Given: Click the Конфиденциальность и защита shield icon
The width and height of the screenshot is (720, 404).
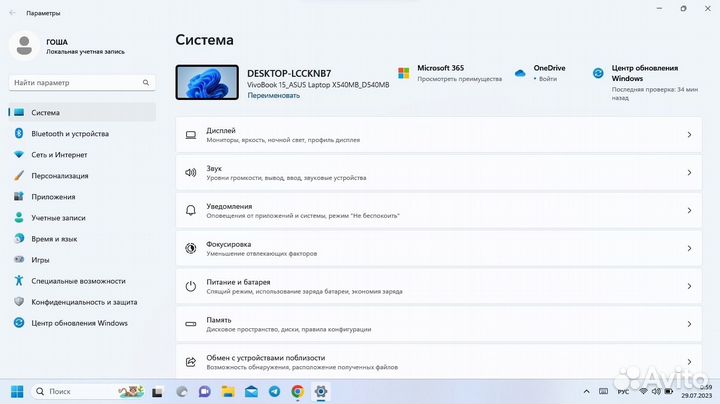Looking at the screenshot, I should [19, 302].
